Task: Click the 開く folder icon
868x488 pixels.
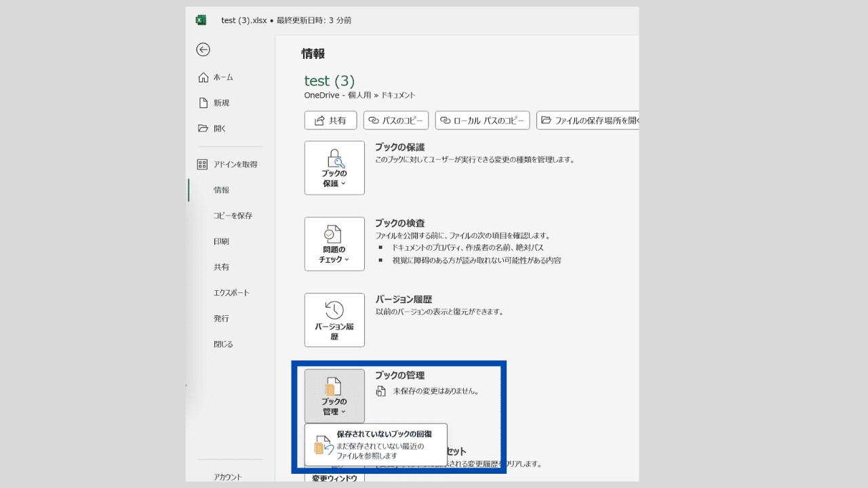Action: coord(203,128)
